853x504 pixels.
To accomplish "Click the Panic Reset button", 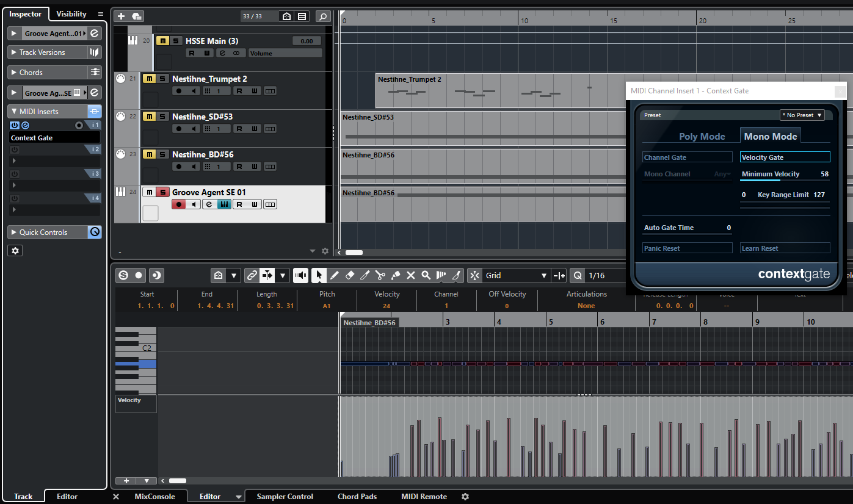I will [x=687, y=248].
